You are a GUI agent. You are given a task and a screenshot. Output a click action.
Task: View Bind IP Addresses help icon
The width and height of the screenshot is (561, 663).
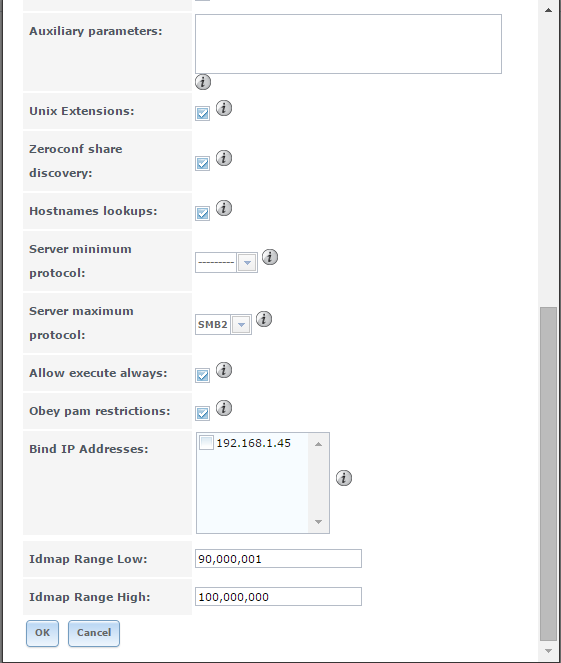[x=344, y=478]
